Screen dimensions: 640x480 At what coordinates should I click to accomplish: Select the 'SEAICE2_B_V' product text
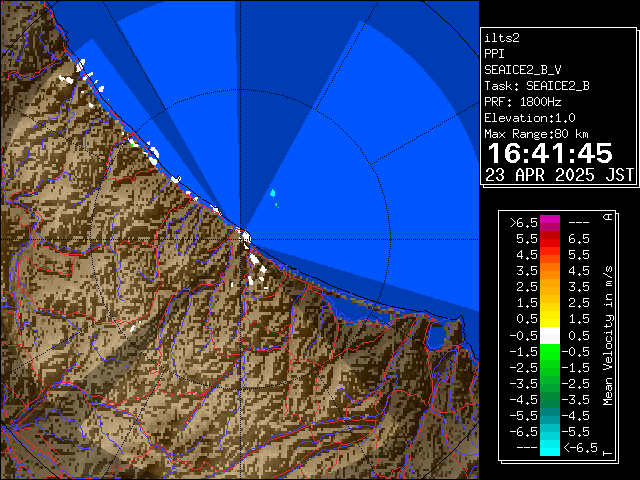click(523, 70)
